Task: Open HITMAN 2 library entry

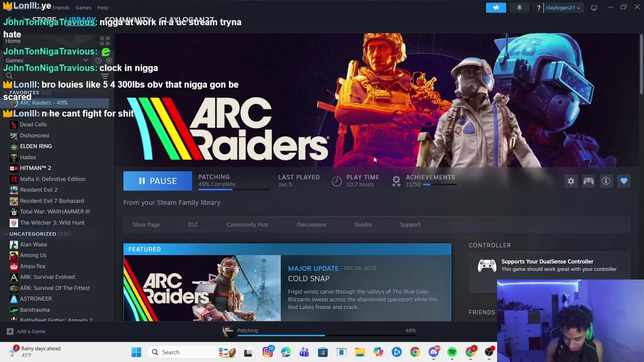Action: [x=35, y=168]
